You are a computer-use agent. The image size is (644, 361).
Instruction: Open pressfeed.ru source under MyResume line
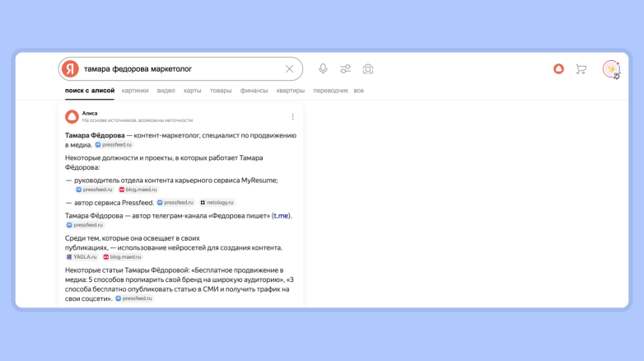95,190
